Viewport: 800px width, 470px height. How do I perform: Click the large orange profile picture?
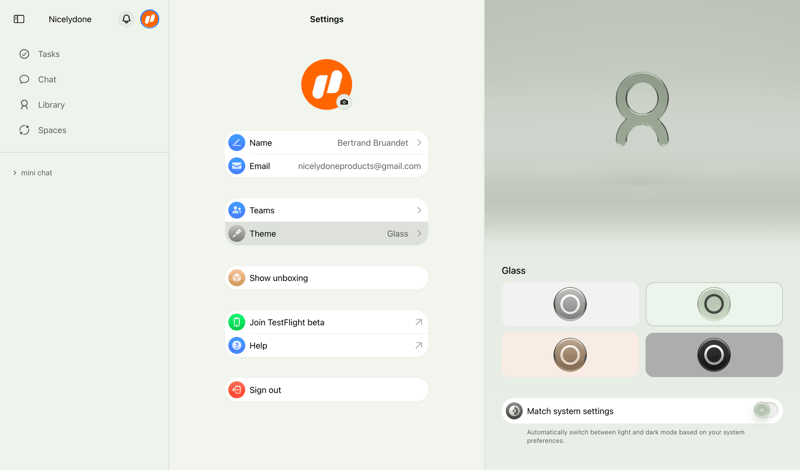click(x=327, y=84)
